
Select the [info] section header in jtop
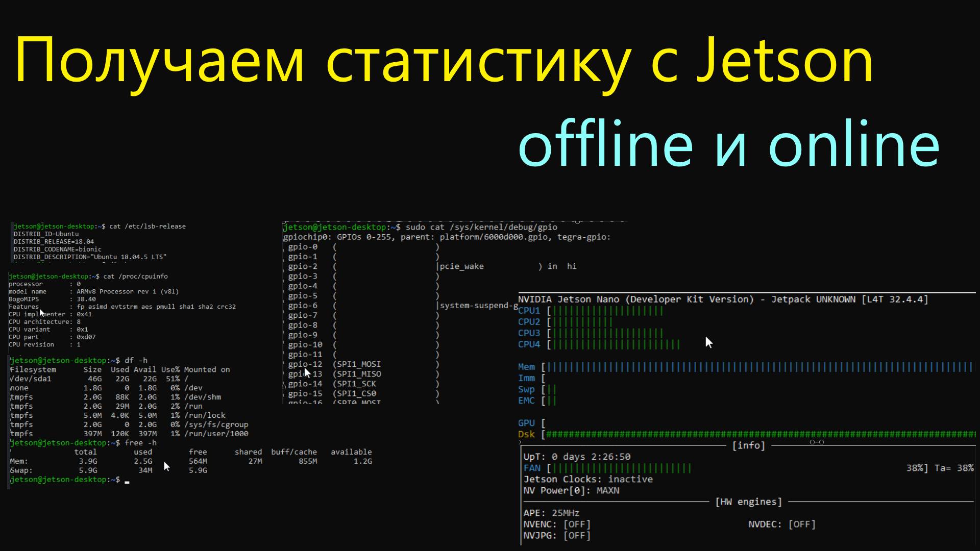(748, 445)
